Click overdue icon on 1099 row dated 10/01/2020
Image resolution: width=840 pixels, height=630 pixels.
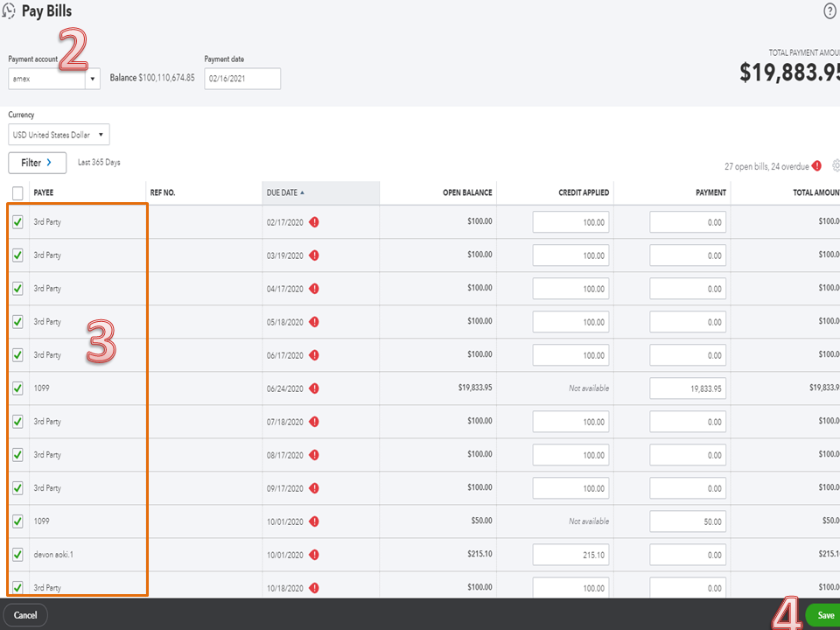point(314,521)
